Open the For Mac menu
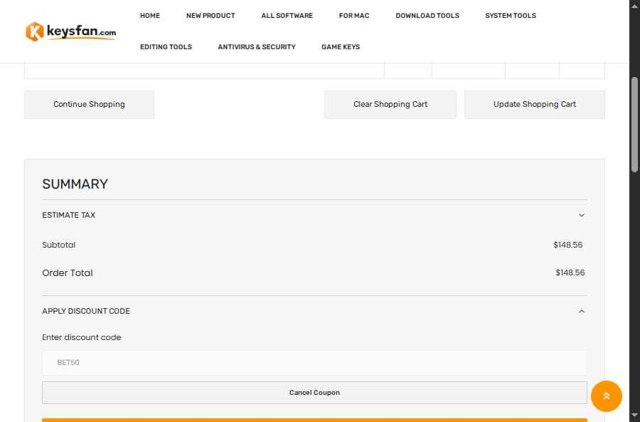Image resolution: width=640 pixels, height=422 pixels. click(354, 16)
